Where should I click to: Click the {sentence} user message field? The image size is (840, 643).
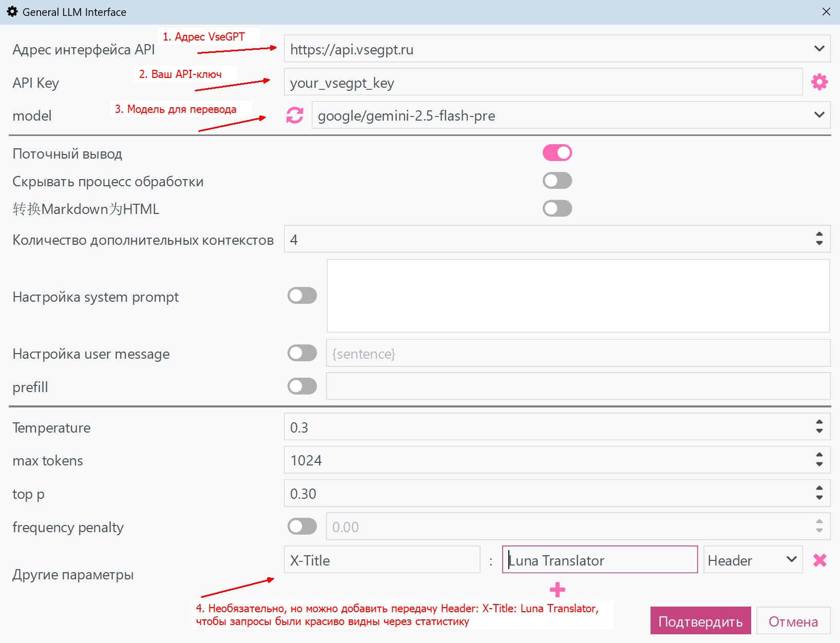578,354
